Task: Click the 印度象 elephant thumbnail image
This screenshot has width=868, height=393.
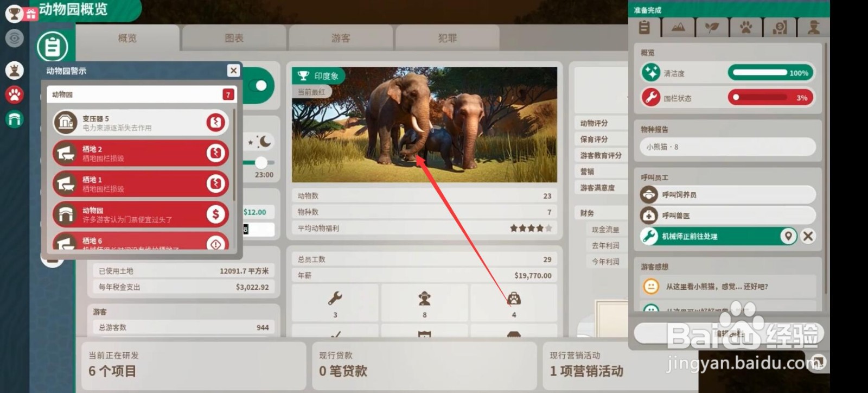Action: [424, 125]
